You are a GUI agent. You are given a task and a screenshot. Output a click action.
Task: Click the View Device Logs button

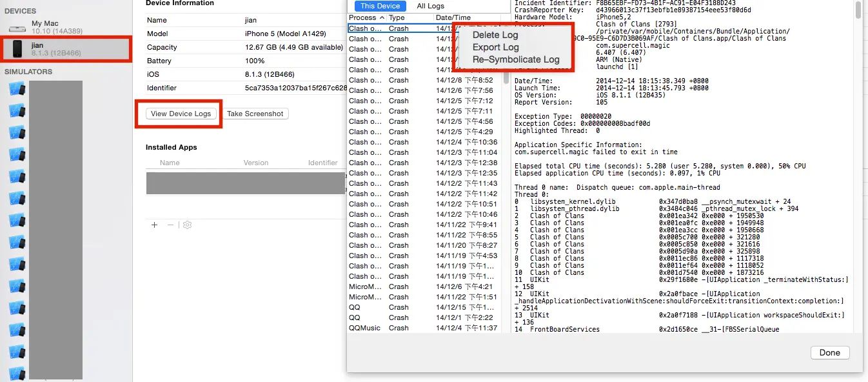(181, 114)
